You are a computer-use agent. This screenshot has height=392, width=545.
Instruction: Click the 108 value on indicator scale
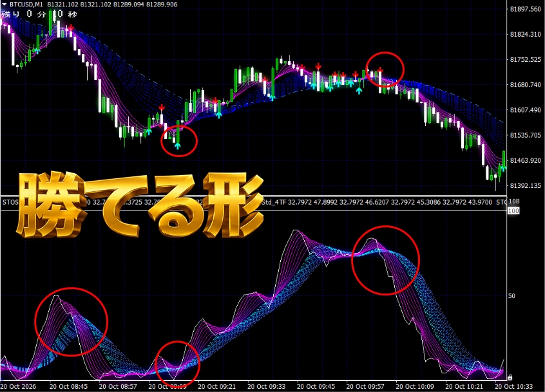[513, 201]
